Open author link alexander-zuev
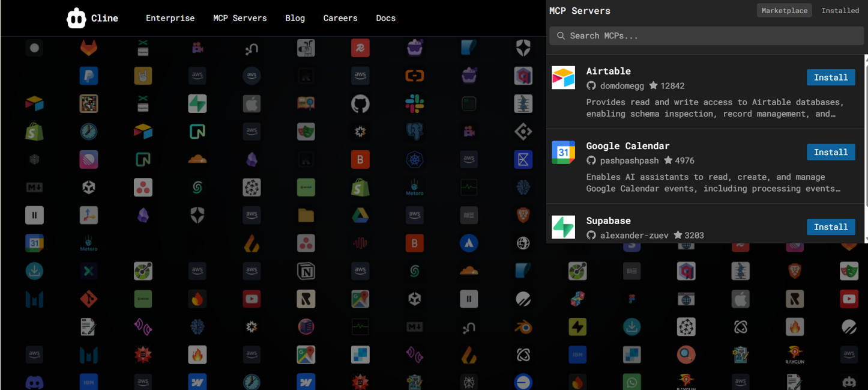 point(634,235)
